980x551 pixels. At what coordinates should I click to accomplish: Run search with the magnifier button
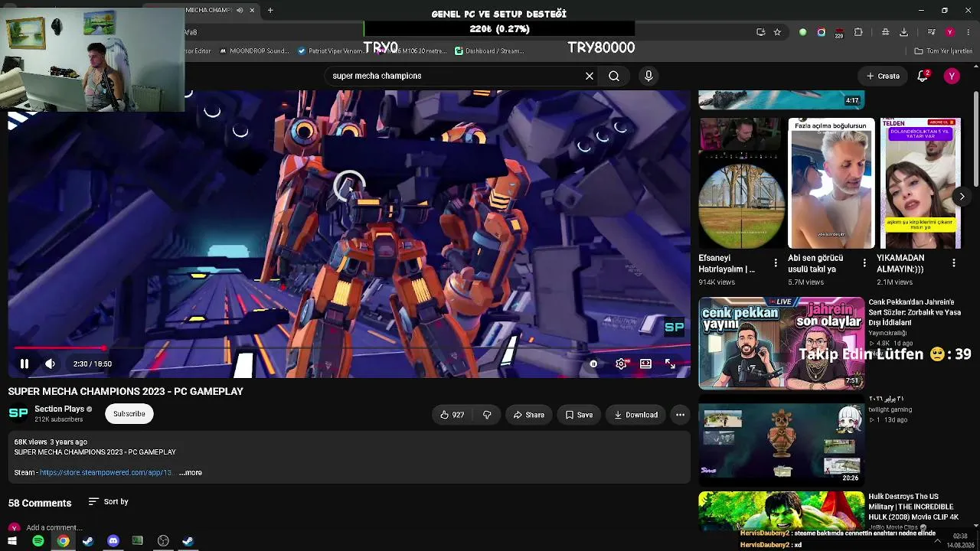pos(614,76)
